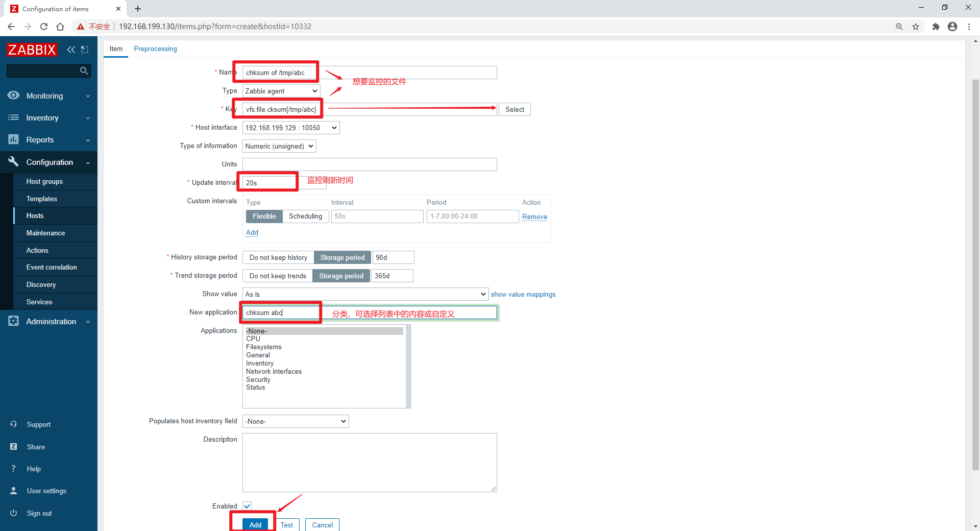Open the Show value dropdown

click(x=365, y=294)
